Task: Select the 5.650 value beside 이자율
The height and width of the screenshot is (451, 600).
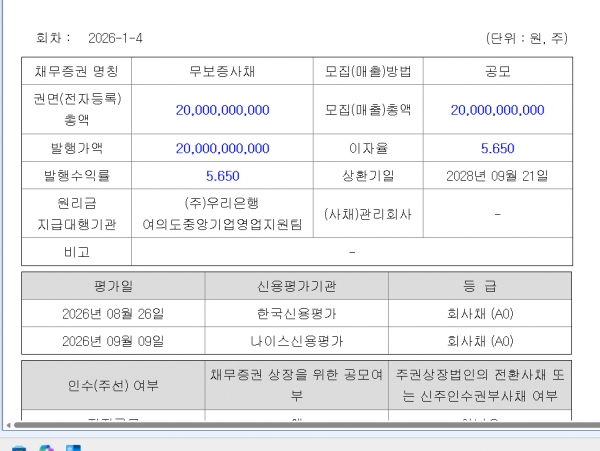Action: pyautogui.click(x=497, y=148)
